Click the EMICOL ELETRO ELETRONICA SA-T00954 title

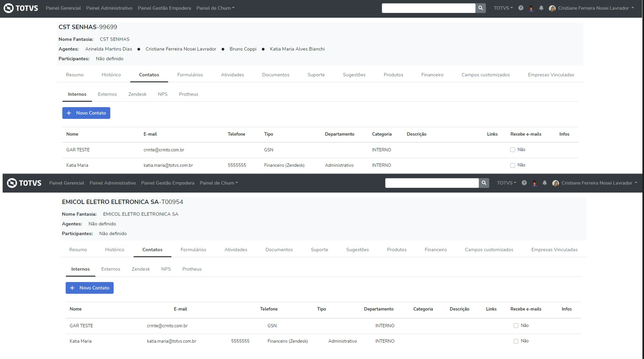(x=122, y=202)
